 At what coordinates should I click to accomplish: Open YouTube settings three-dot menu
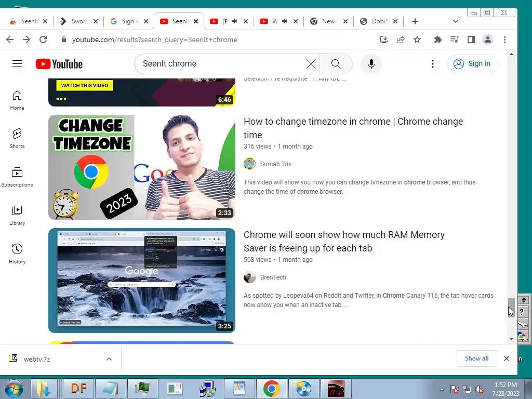(x=433, y=64)
